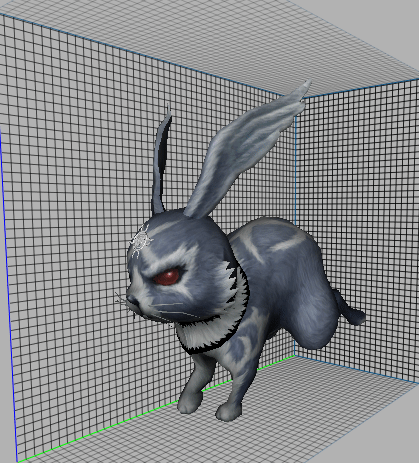Select the rabbit's thin upright ear
This screenshot has height=463, width=419.
coord(162,160)
